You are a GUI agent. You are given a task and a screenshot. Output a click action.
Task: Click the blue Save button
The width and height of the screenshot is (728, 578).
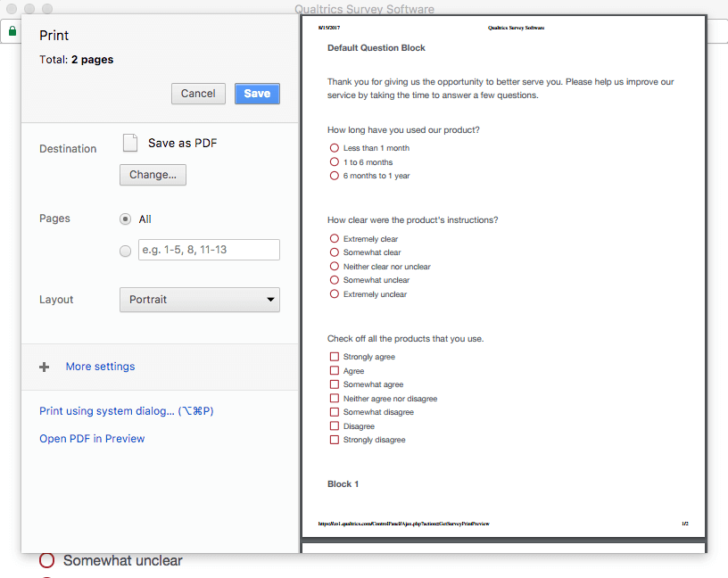point(257,93)
